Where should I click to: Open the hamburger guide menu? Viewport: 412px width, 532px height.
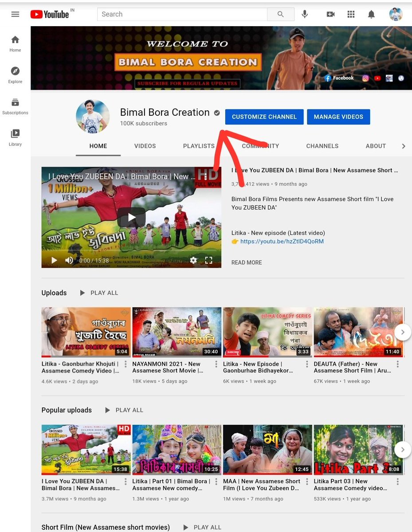[15, 14]
